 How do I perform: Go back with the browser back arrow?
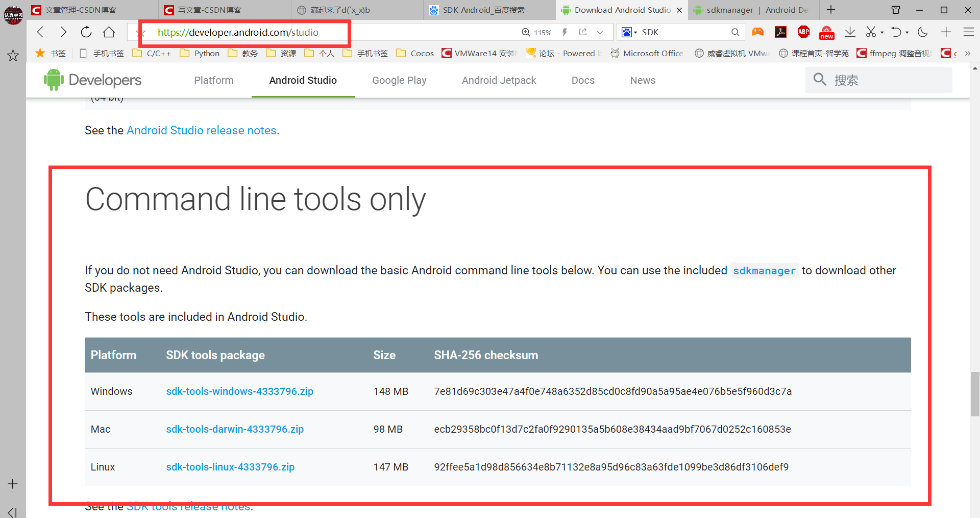tap(41, 32)
